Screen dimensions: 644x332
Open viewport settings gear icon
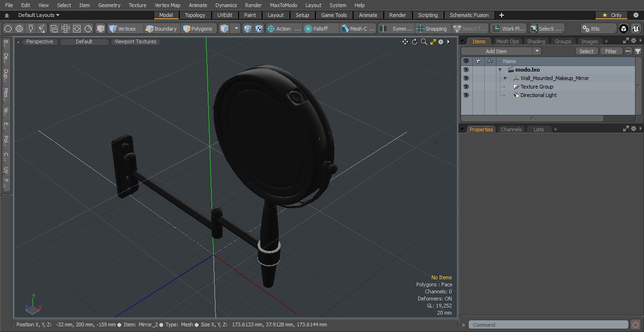click(441, 42)
